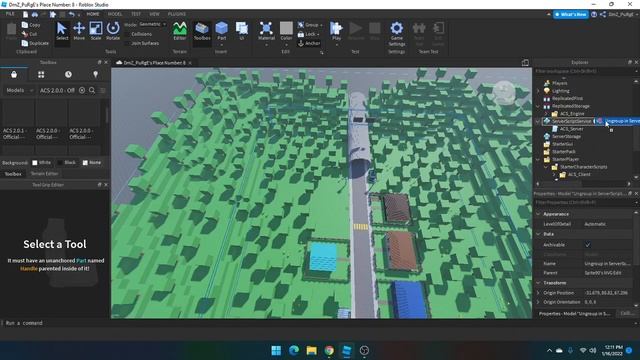
Task: Open the Group dropdown arrow
Action: [x=322, y=25]
